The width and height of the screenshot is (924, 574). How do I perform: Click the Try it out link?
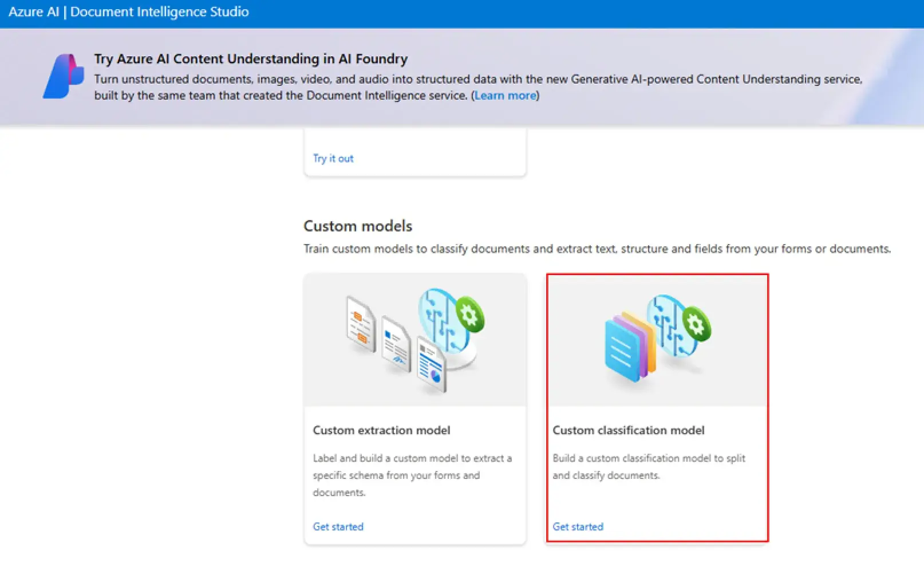pyautogui.click(x=333, y=159)
